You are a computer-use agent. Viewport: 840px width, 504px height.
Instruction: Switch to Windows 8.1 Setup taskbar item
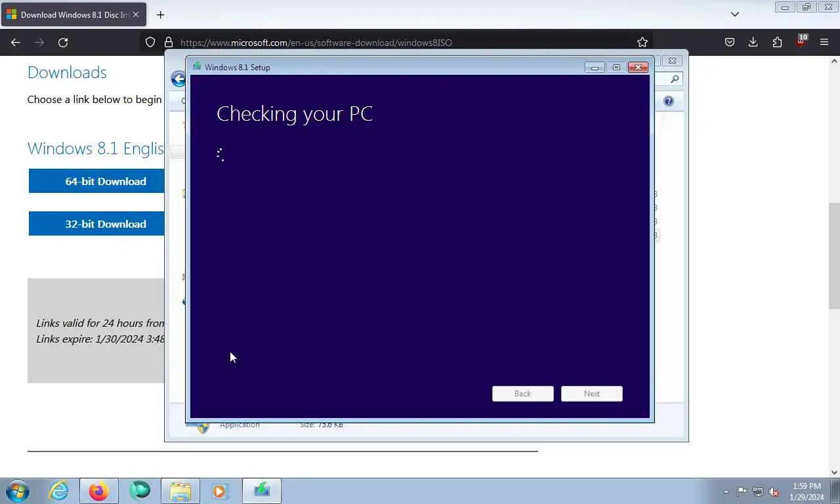[x=262, y=491]
